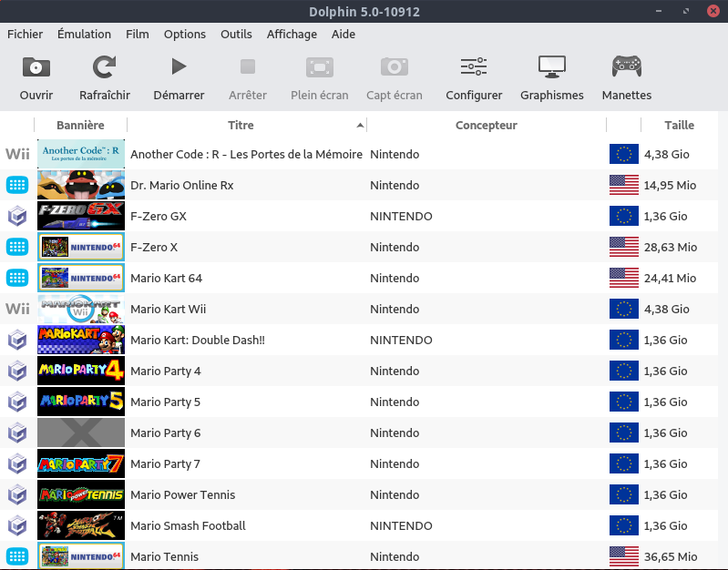Viewport: 728px width, 570px height.
Task: Click the size '36,65 Mio'
Action: [x=671, y=556]
